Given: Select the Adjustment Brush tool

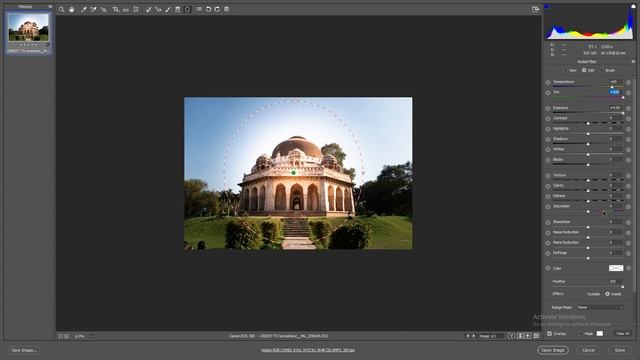Looking at the screenshot, I should tap(168, 9).
